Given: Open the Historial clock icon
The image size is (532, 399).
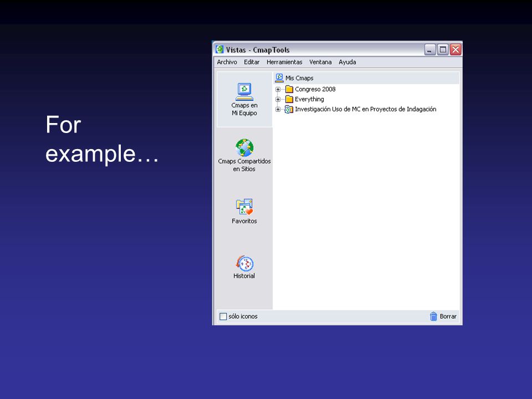Looking at the screenshot, I should click(x=244, y=263).
